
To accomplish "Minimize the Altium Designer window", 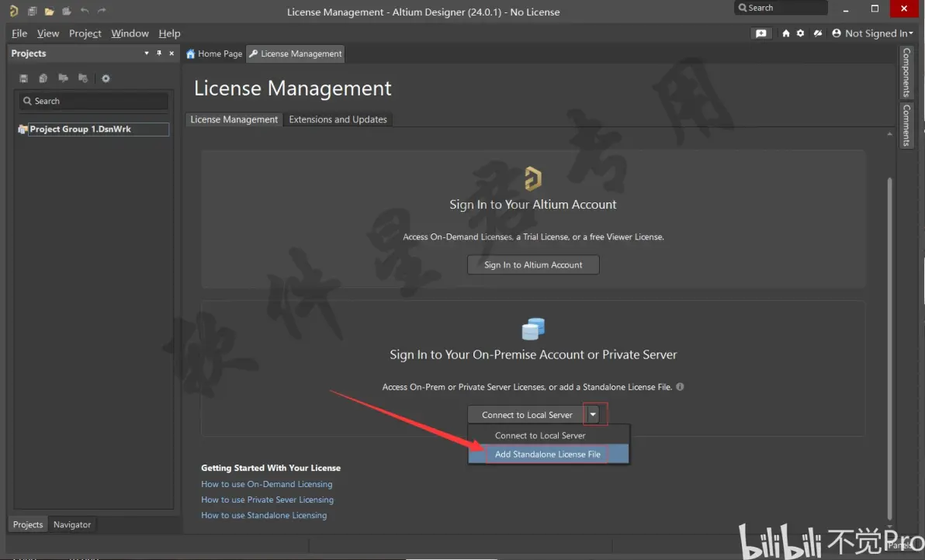I will point(846,9).
